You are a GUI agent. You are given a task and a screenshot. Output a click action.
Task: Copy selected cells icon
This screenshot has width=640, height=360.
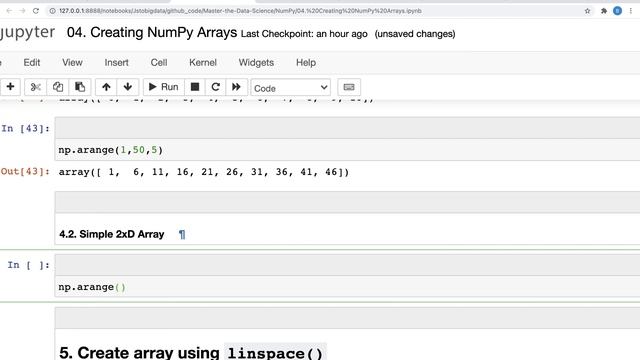click(58, 87)
